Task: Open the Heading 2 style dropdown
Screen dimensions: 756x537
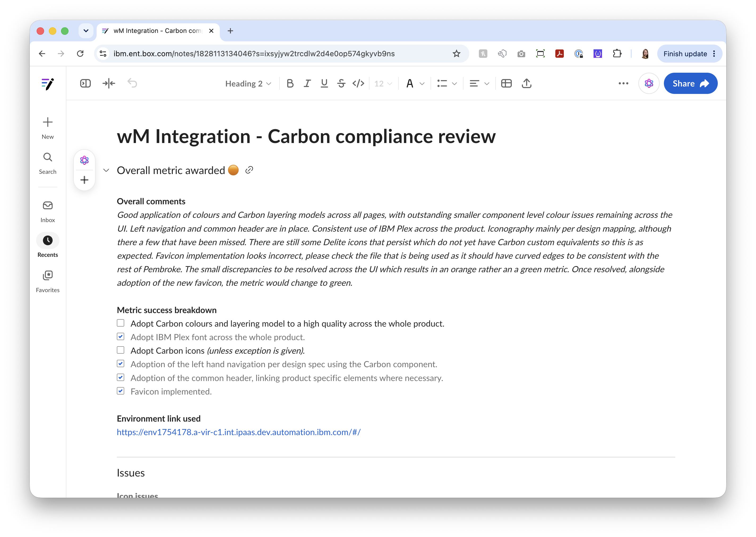Action: pos(248,83)
